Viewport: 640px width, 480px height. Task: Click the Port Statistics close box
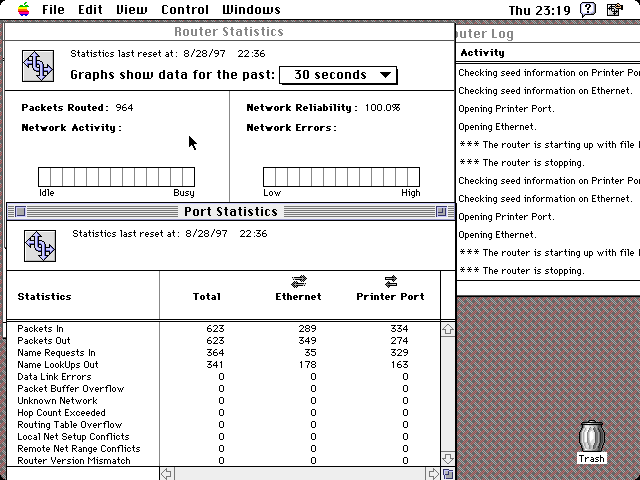tap(20, 211)
